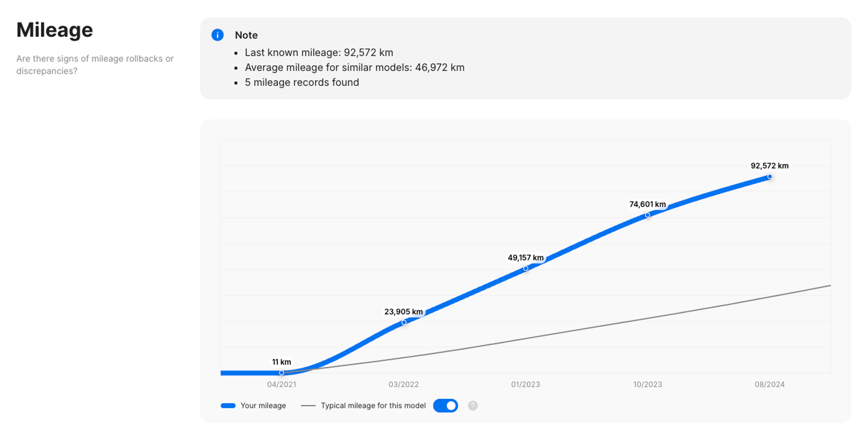Image resolution: width=868 pixels, height=439 pixels.
Task: Click the 11 km data point marker
Action: pyautogui.click(x=281, y=373)
